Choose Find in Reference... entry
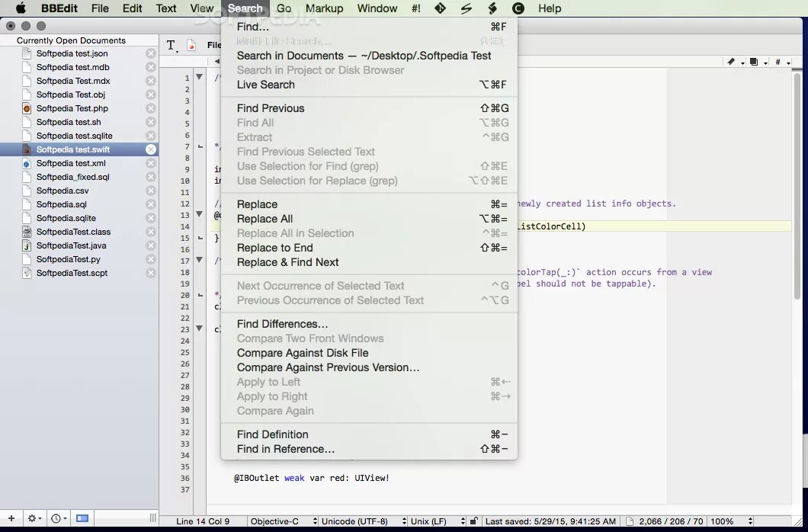 pos(369,449)
